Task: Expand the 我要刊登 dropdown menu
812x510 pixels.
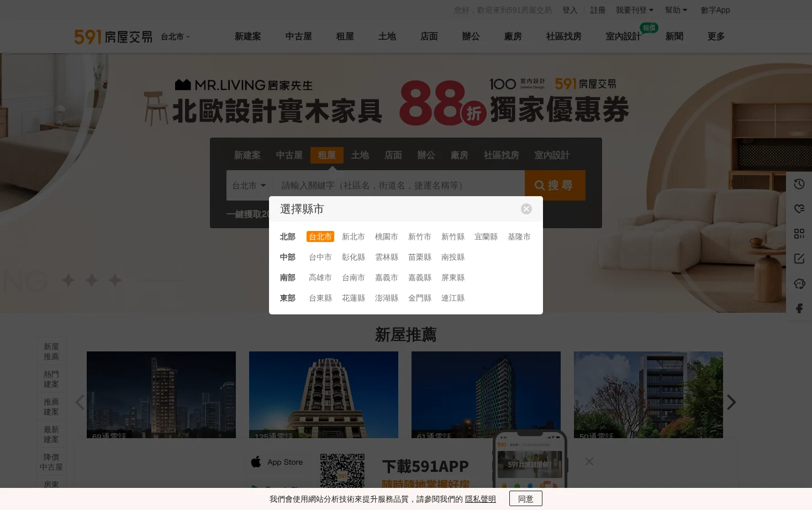Action: (x=634, y=10)
